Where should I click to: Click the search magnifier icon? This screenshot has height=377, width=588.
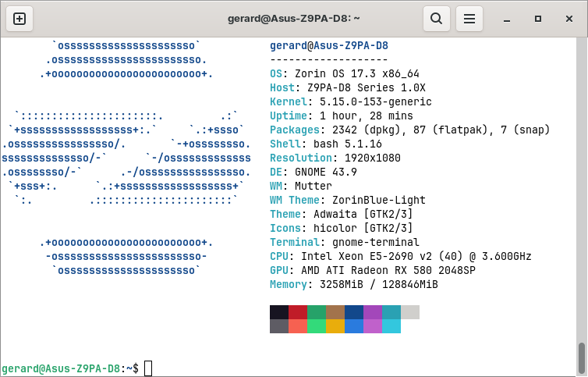(437, 18)
